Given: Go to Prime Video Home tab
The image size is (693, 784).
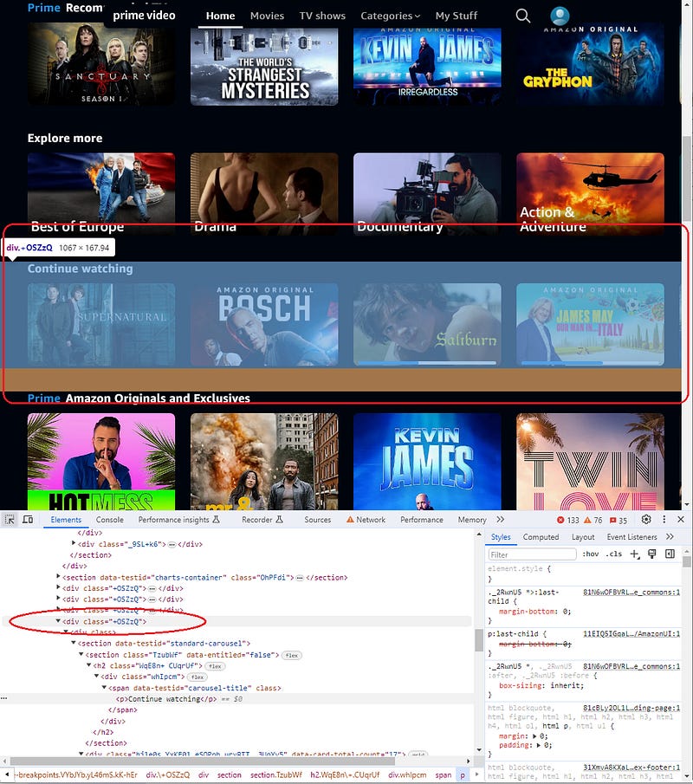Looking at the screenshot, I should 220,16.
